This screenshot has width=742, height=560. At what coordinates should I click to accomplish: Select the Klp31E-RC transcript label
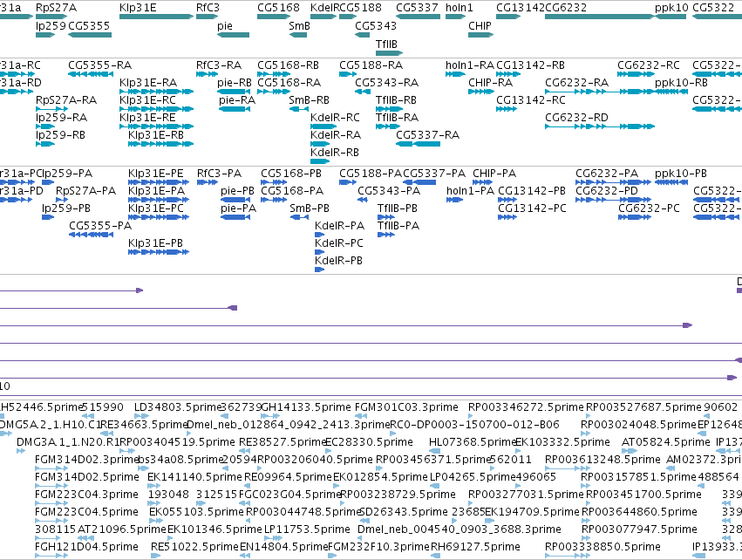(x=147, y=100)
